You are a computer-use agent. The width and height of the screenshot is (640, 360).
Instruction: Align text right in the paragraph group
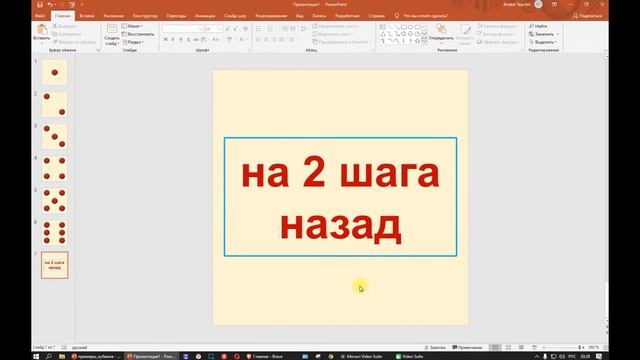click(x=274, y=40)
